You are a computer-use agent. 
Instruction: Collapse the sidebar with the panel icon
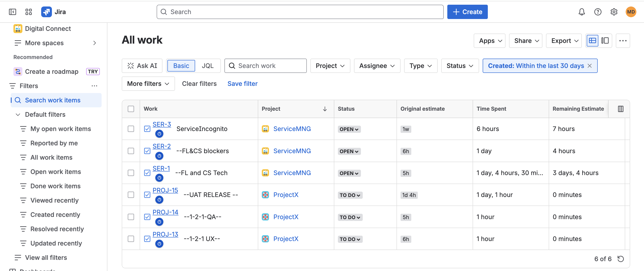tap(13, 12)
